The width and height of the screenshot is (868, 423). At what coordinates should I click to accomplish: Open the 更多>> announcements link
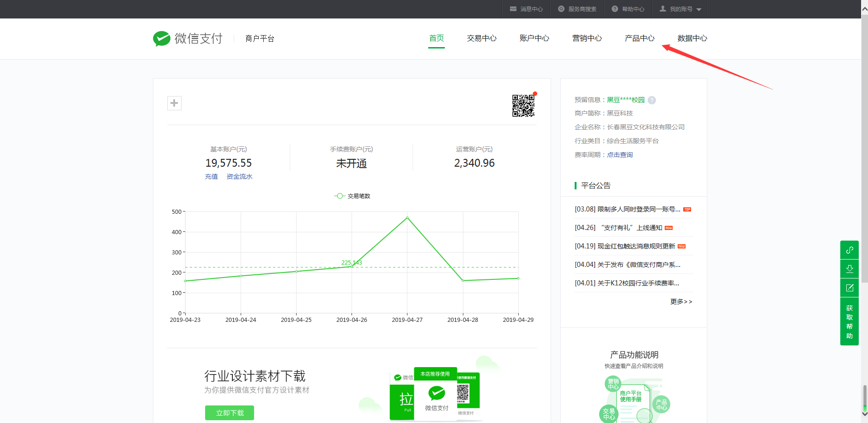681,302
